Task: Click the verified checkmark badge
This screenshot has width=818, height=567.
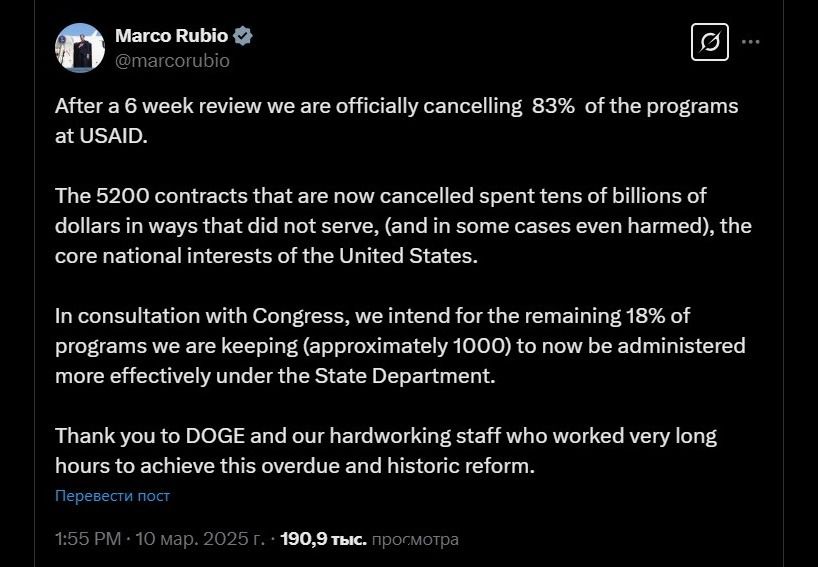Action: point(243,36)
